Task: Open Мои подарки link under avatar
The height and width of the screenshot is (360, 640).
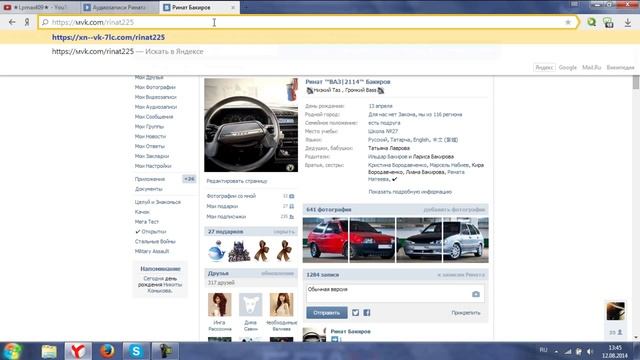Action: pos(222,206)
